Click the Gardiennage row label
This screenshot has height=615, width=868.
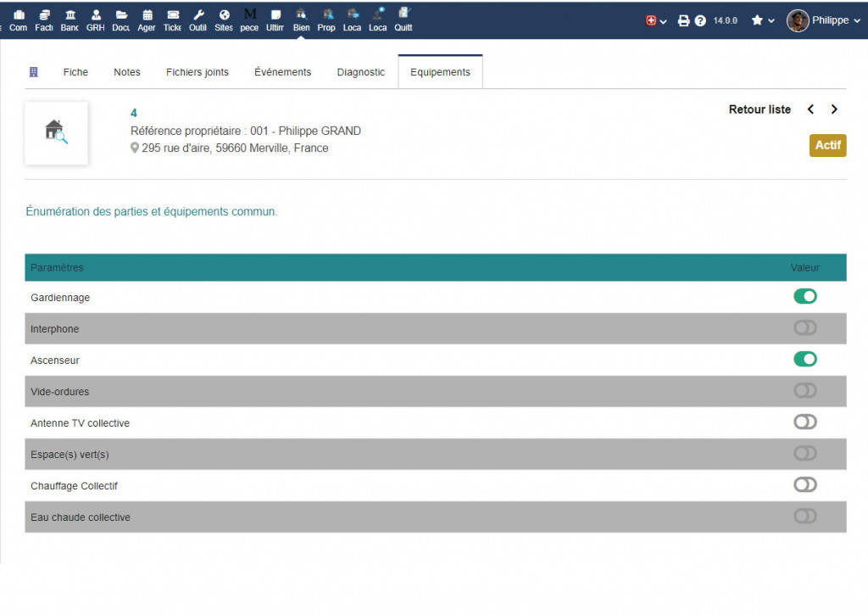pos(60,298)
